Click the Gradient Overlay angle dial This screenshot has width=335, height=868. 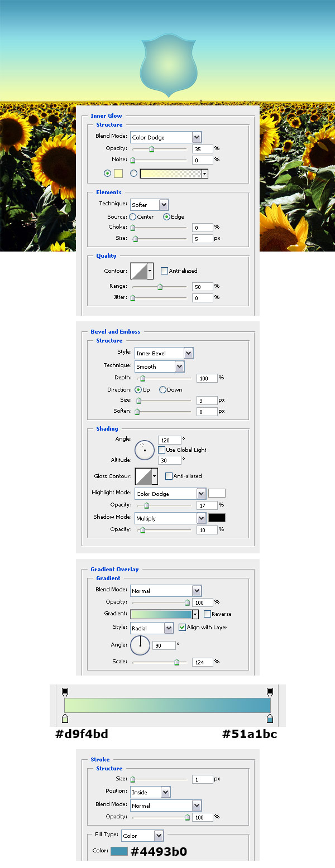click(x=140, y=645)
